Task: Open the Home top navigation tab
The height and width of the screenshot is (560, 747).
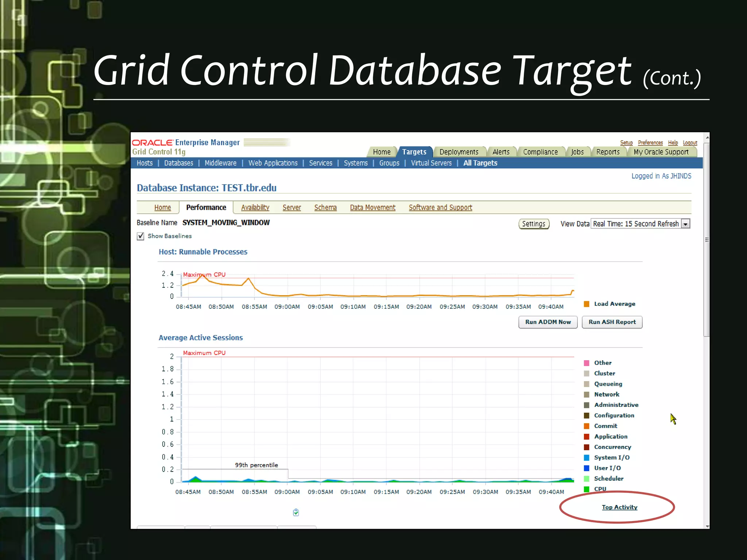Action: click(382, 152)
